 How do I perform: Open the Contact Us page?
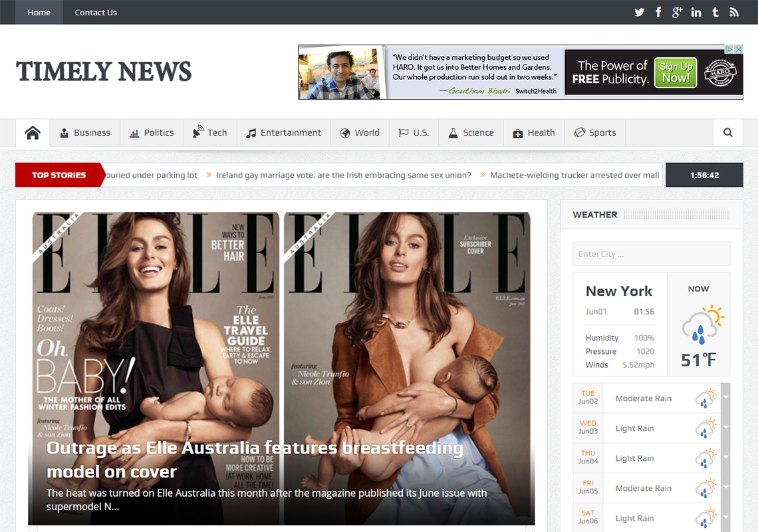pos(96,12)
